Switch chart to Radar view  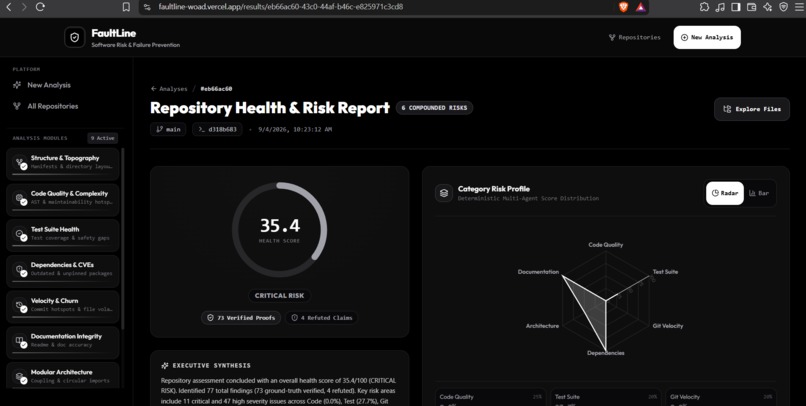[725, 193]
